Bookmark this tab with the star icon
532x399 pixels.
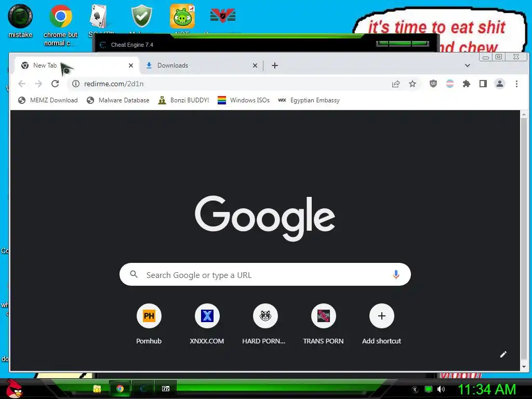[x=412, y=84]
